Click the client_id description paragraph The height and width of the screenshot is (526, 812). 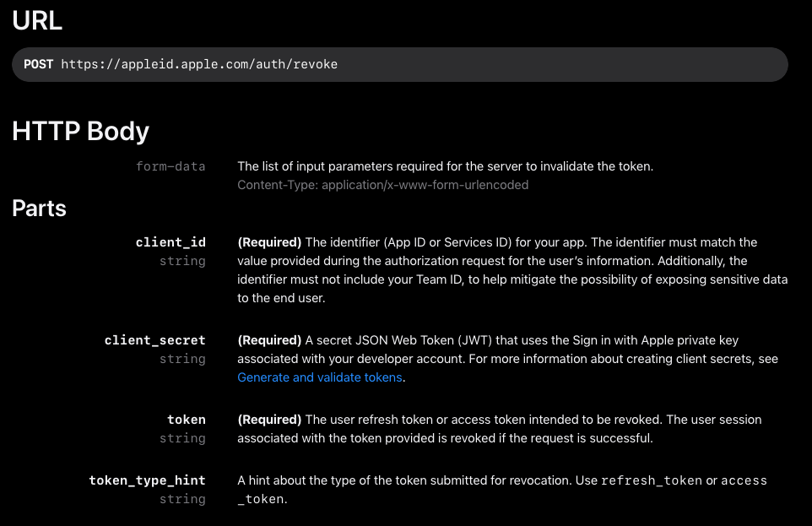coord(512,270)
